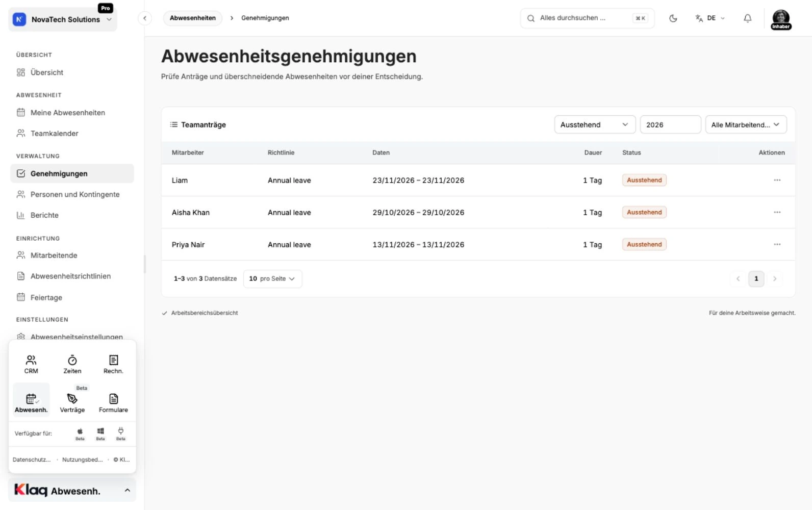Click the plug-in integration beta icon

click(x=121, y=433)
